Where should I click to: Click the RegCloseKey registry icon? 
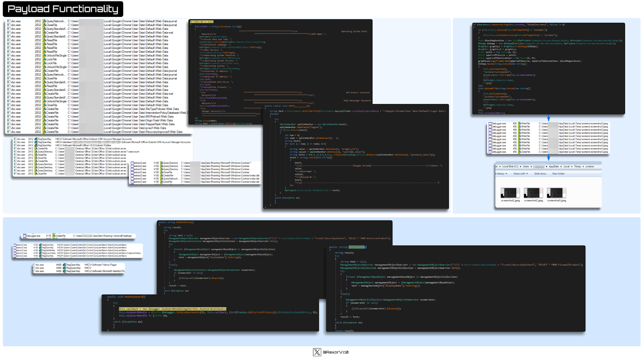click(41, 256)
